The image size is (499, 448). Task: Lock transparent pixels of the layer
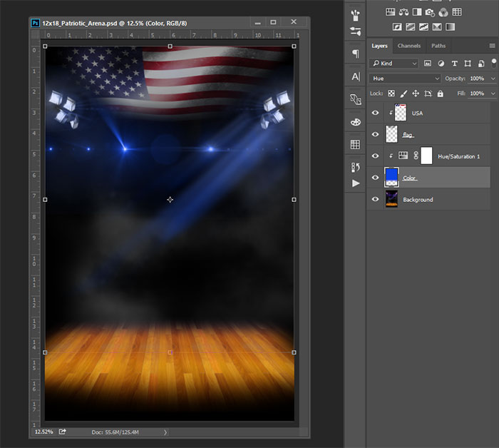[x=391, y=93]
